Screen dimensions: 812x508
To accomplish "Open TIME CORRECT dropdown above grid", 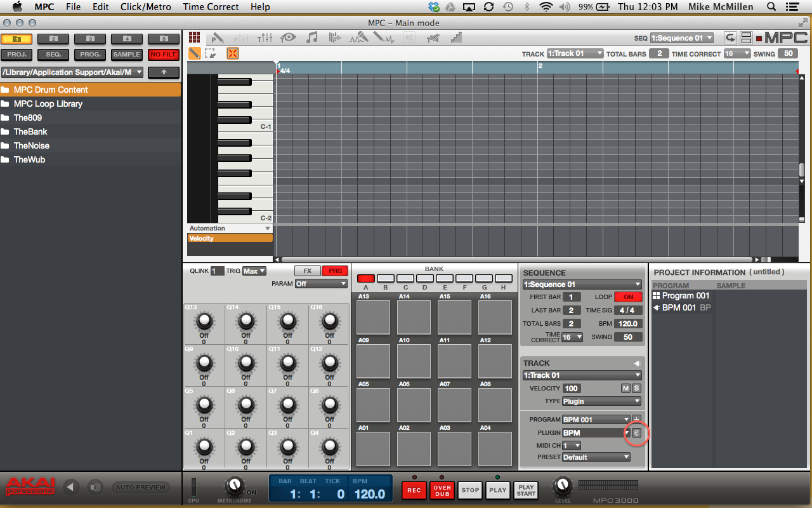I will 737,53.
